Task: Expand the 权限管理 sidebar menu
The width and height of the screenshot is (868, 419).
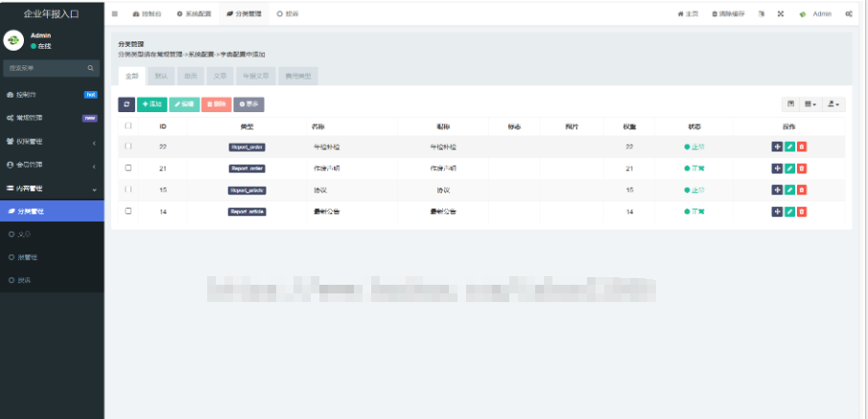Action: coord(52,141)
